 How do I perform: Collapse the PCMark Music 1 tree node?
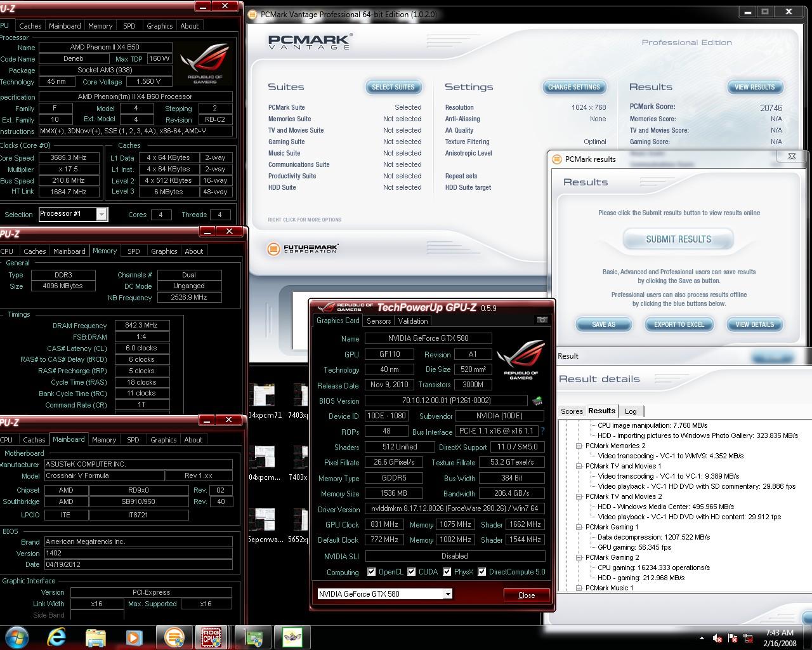pyautogui.click(x=579, y=588)
